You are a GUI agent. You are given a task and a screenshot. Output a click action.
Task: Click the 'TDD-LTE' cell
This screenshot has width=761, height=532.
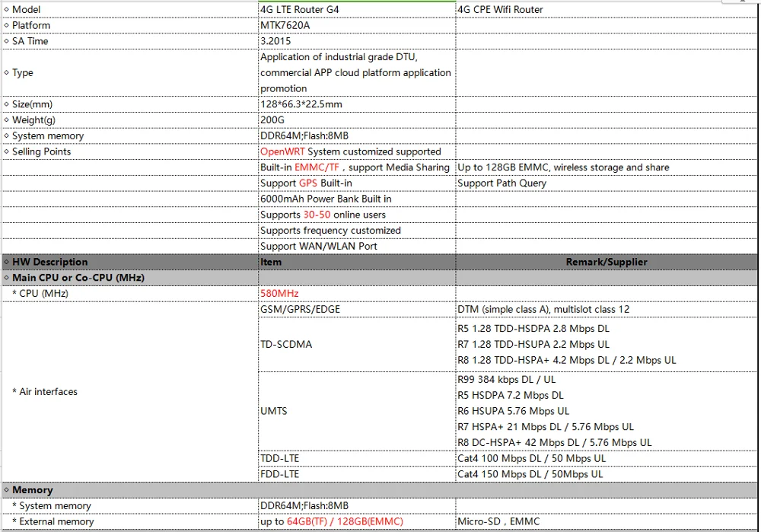[x=357, y=459]
